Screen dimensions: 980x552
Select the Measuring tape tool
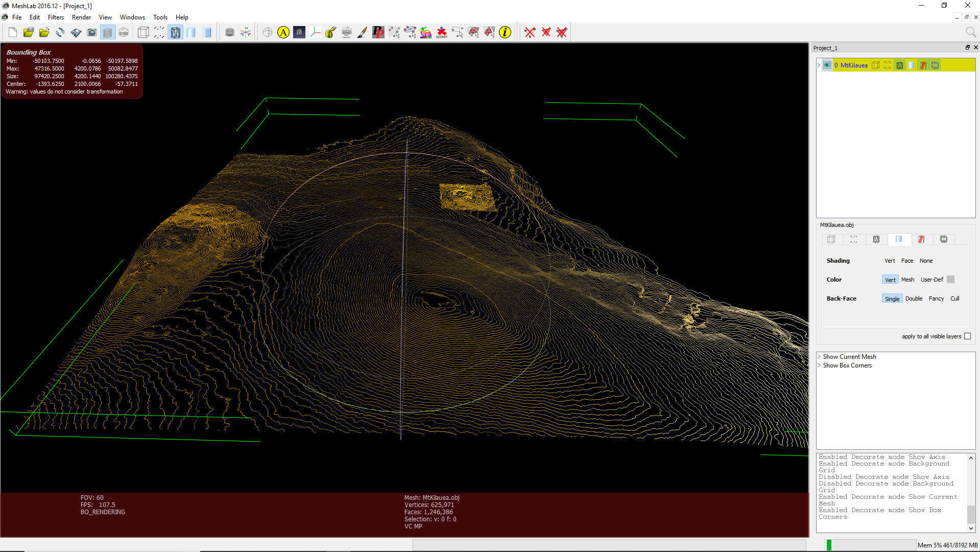tap(331, 33)
